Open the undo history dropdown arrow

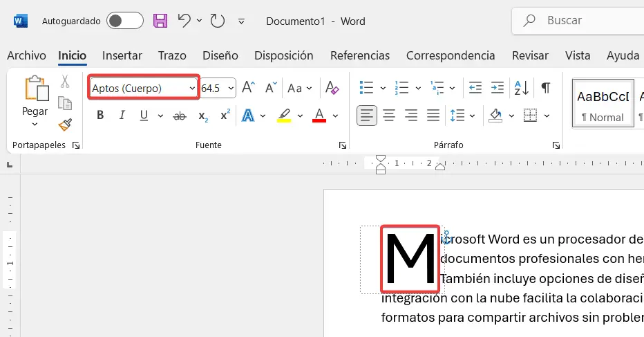click(x=199, y=21)
